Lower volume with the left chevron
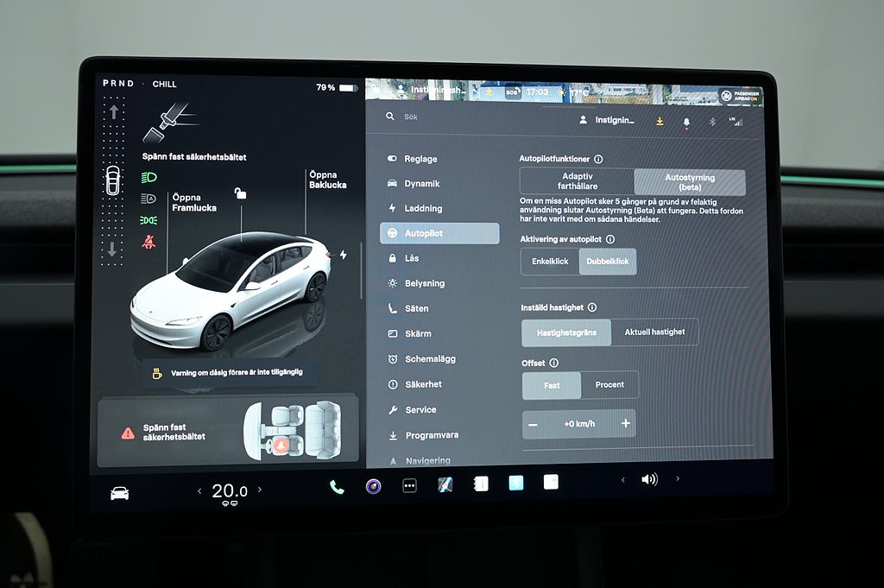Image resolution: width=884 pixels, height=588 pixels. coord(623,479)
